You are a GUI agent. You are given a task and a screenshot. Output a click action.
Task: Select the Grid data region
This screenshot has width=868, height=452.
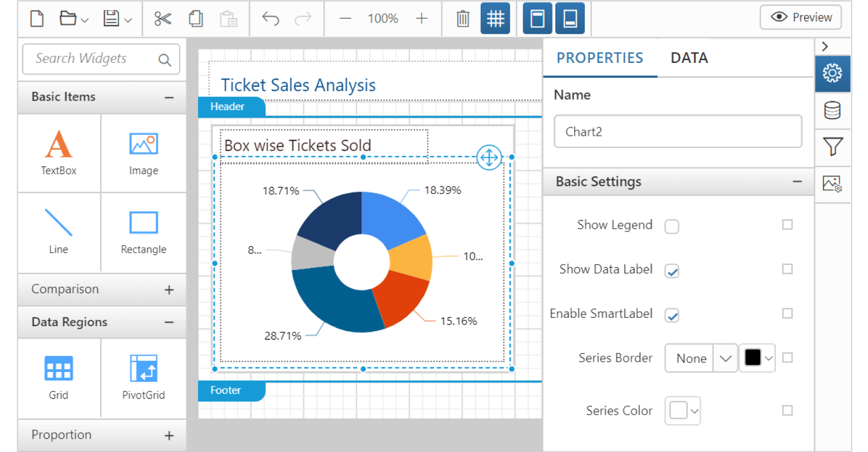click(58, 377)
